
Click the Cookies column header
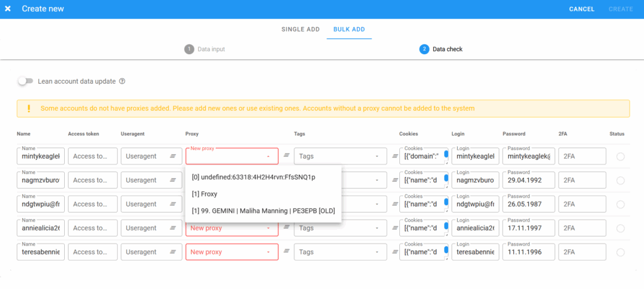click(x=408, y=133)
